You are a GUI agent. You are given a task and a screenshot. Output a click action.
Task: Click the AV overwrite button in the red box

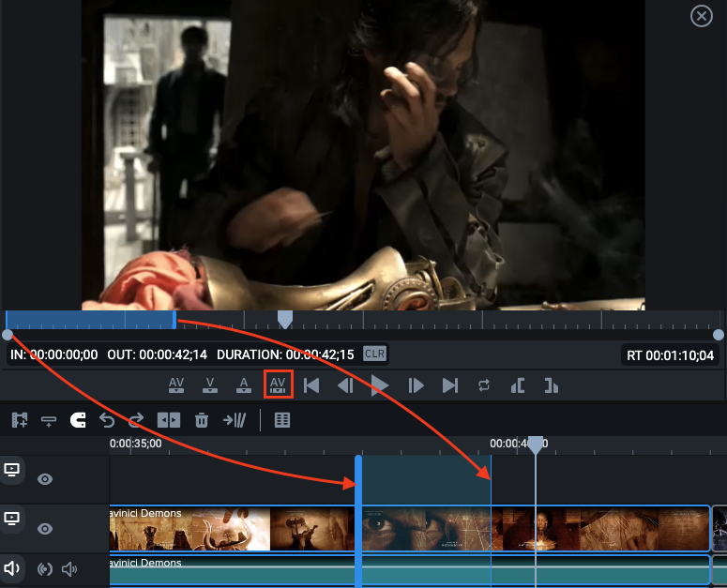tap(278, 384)
